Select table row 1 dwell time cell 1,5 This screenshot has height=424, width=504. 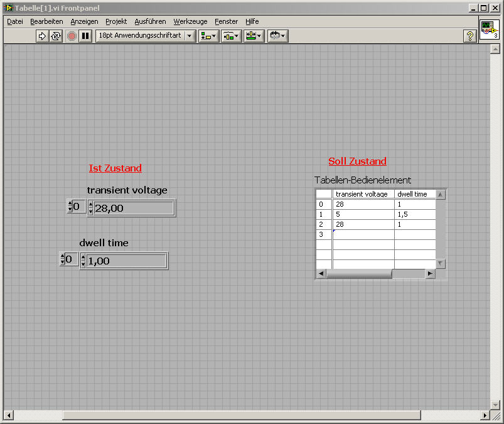415,214
